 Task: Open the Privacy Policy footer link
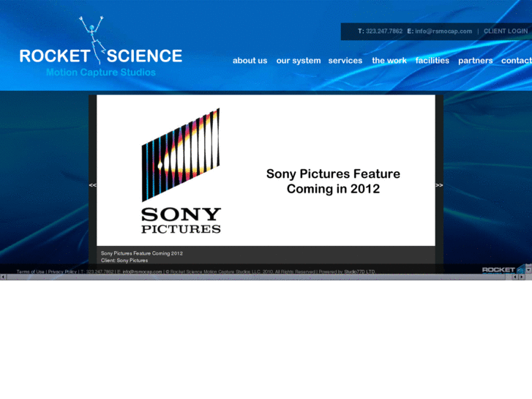point(62,272)
